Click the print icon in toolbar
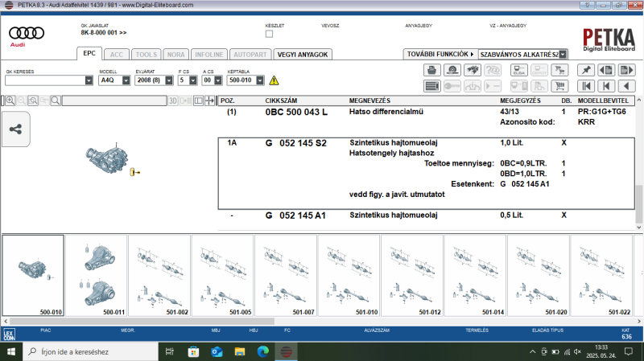 coord(431,70)
